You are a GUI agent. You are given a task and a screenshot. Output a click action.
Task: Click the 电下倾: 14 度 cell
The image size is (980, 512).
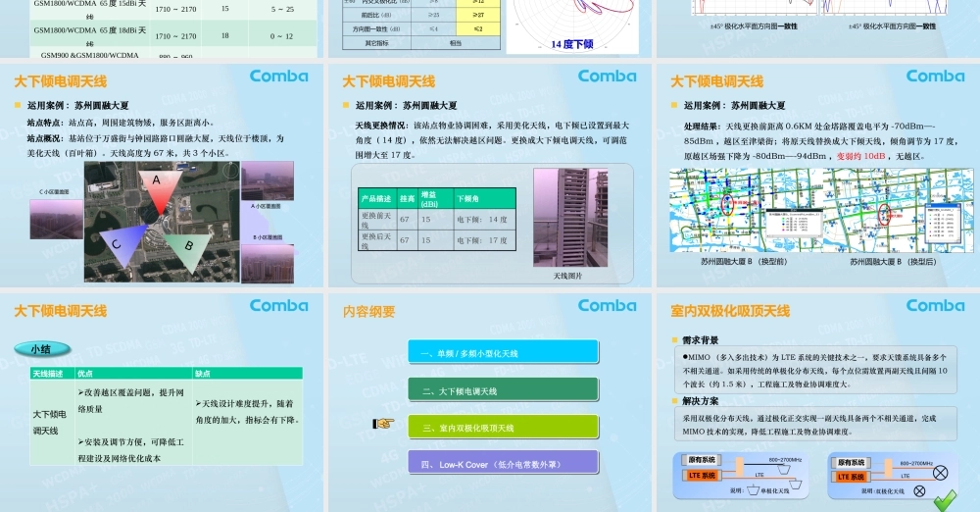pos(484,220)
